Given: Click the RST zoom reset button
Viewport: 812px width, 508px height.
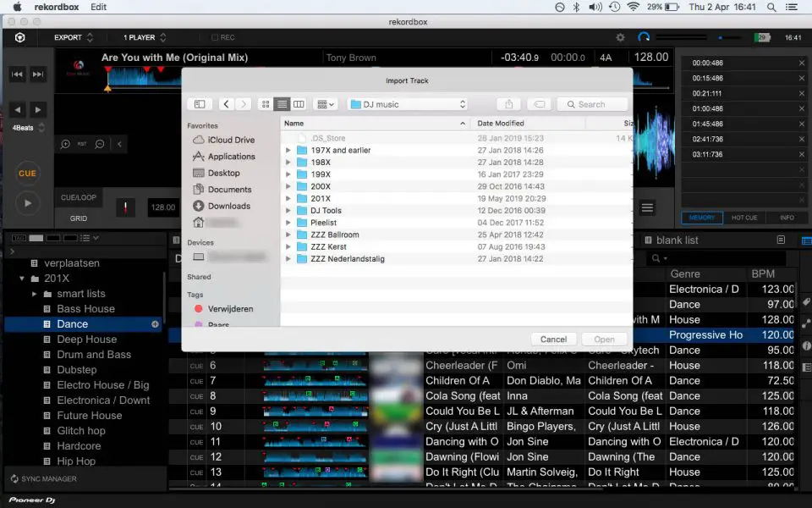Looking at the screenshot, I should tap(82, 144).
